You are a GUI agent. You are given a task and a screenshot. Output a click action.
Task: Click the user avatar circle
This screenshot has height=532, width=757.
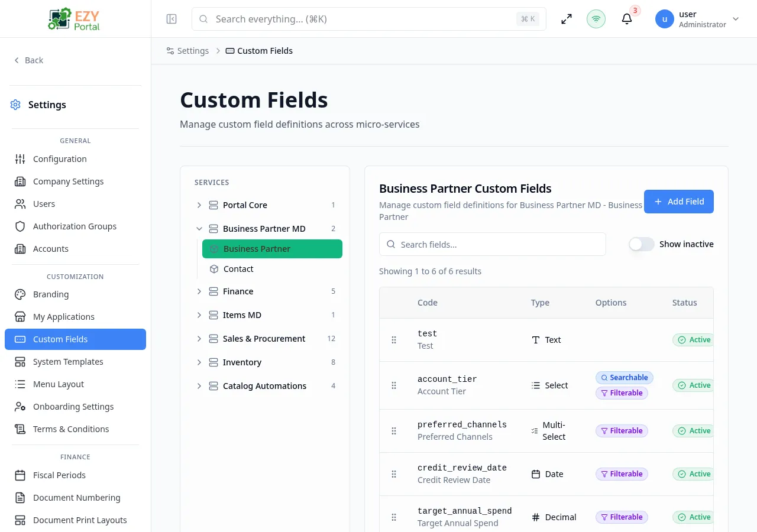[665, 19]
